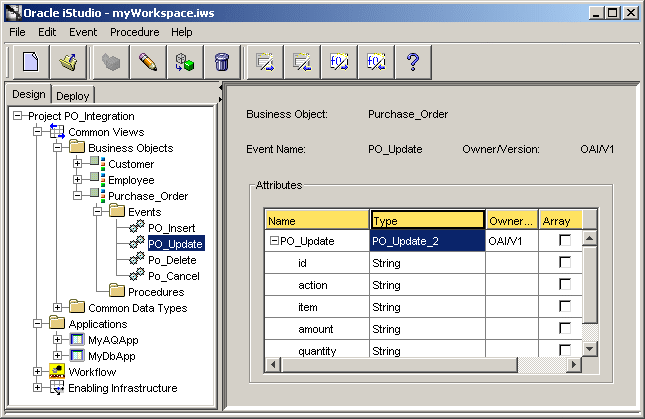Click the Open workspace folder icon

point(68,62)
